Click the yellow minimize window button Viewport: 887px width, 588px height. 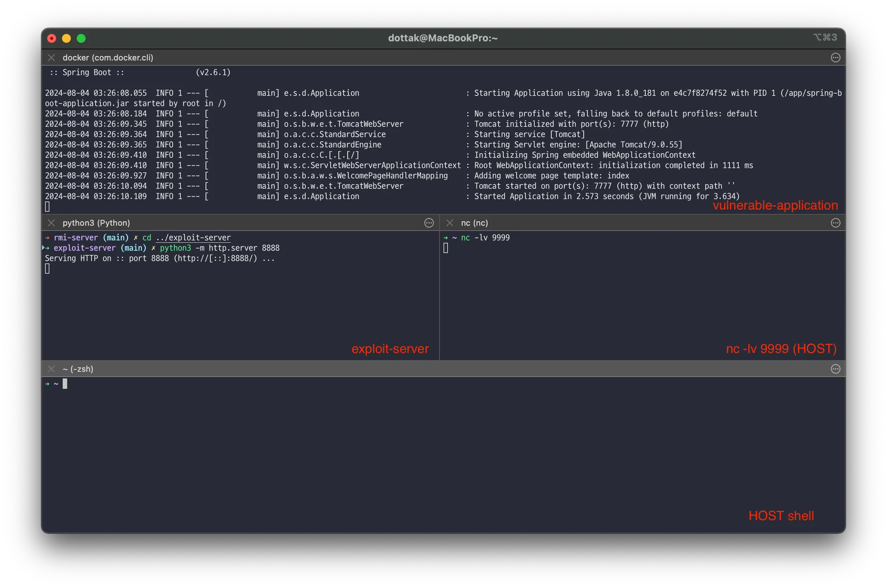pos(66,39)
